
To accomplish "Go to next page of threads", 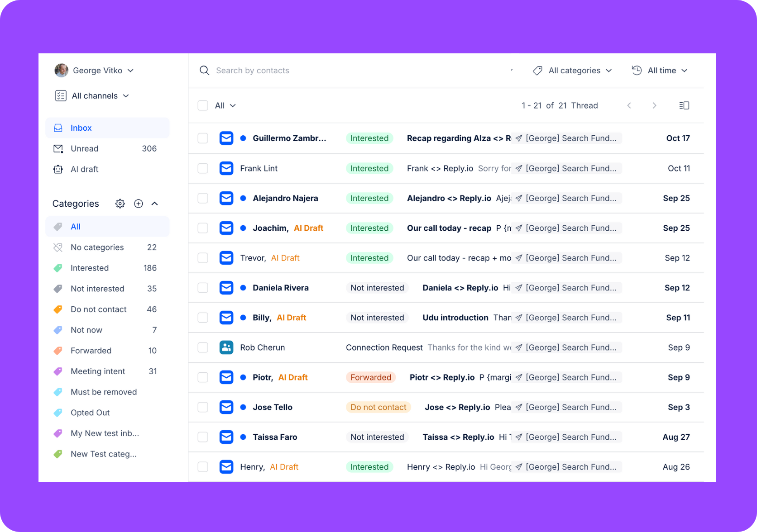I will [654, 105].
